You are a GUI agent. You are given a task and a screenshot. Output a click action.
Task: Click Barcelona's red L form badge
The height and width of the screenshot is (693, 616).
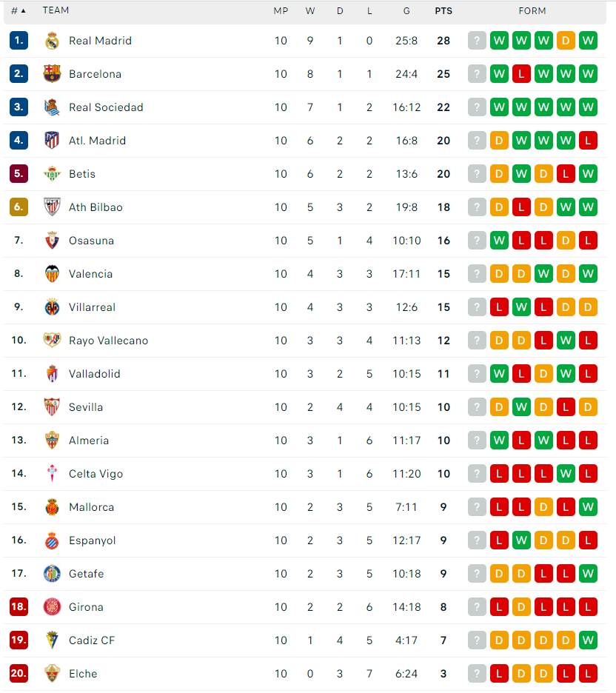(521, 74)
